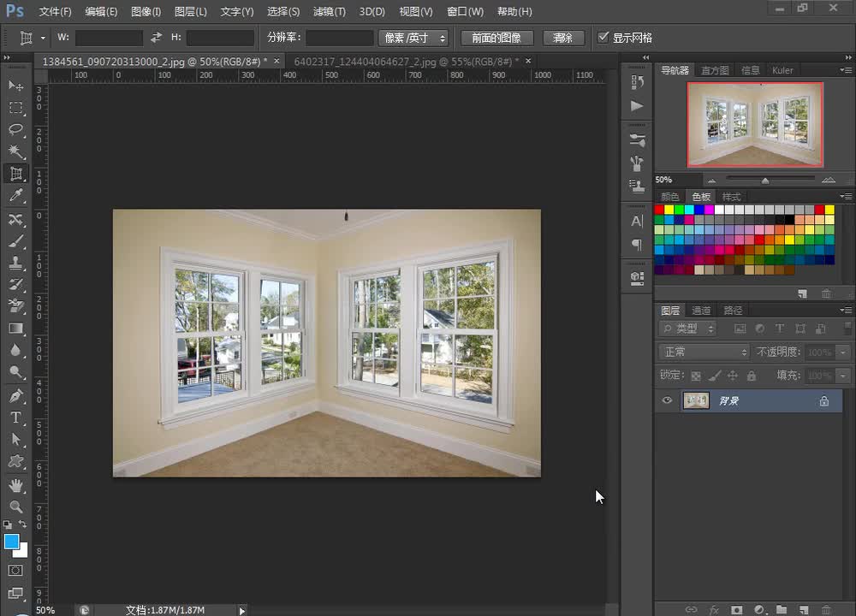
Task: Select the Eraser tool
Action: (x=15, y=306)
